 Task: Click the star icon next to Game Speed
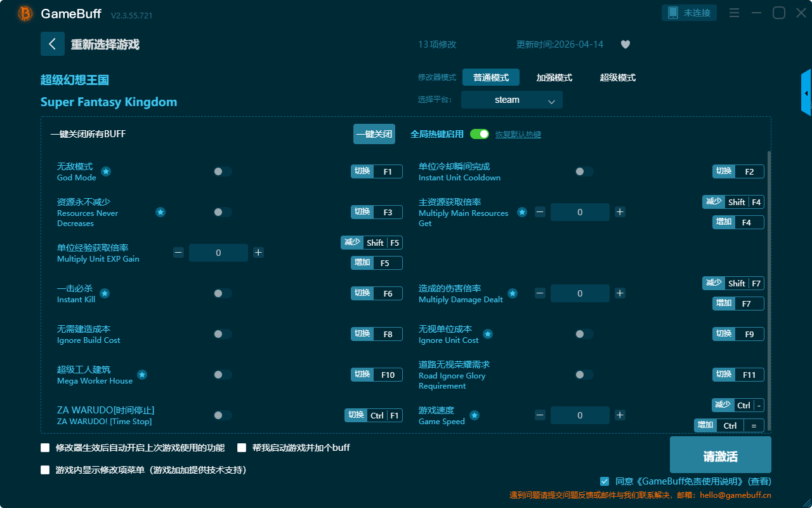[x=474, y=415]
